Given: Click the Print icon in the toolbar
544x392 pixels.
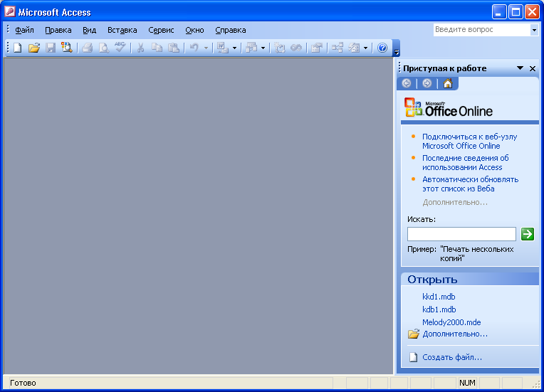Looking at the screenshot, I should (x=87, y=48).
